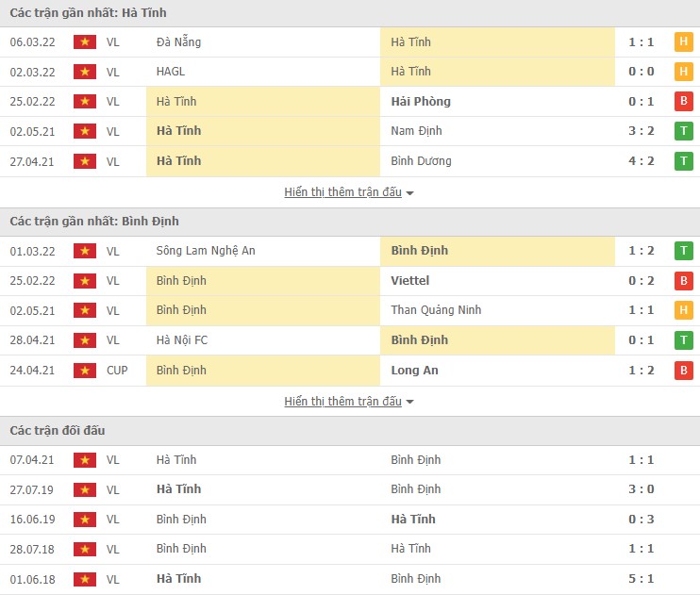
Task: Click the red B badge for Viettel match
Action: point(683,281)
